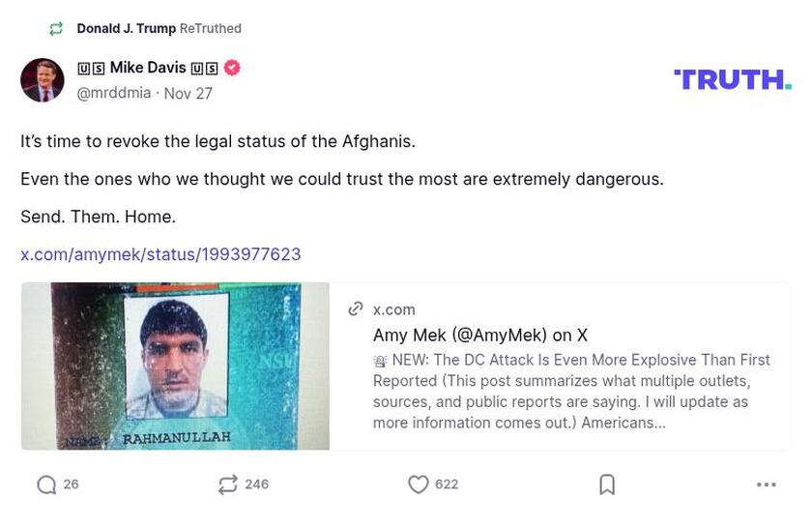
Task: Click the reply comment icon
Action: (46, 484)
